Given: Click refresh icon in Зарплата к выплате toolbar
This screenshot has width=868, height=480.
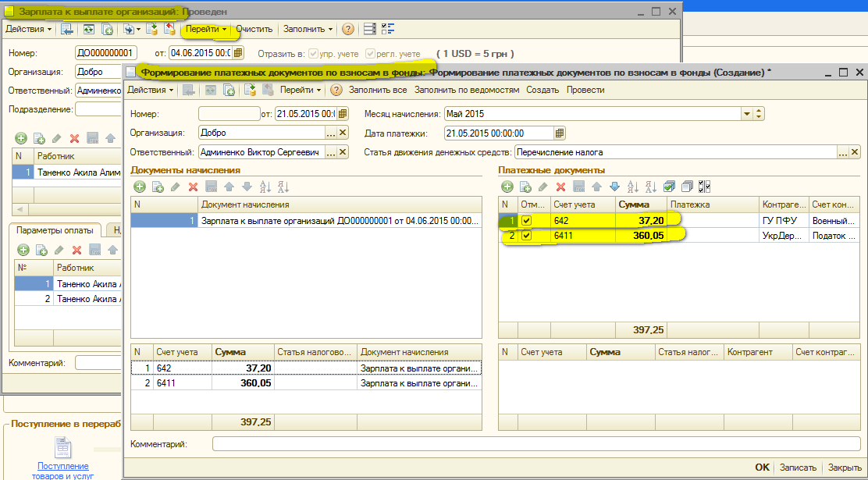Looking at the screenshot, I should (88, 29).
